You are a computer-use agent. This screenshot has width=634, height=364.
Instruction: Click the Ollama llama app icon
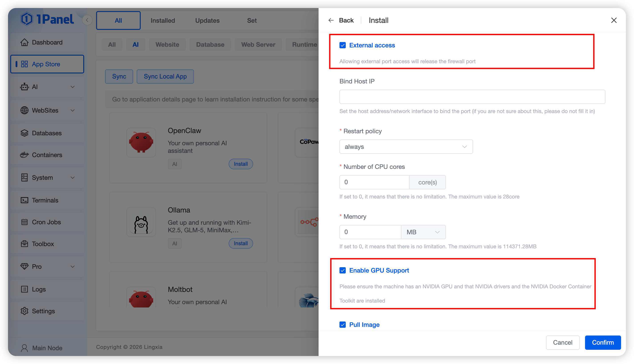point(141,222)
